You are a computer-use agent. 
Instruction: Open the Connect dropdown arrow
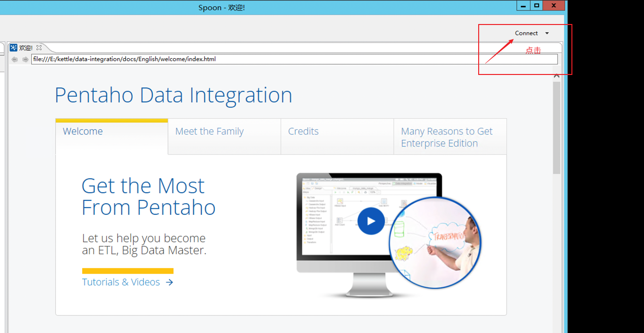click(x=547, y=33)
